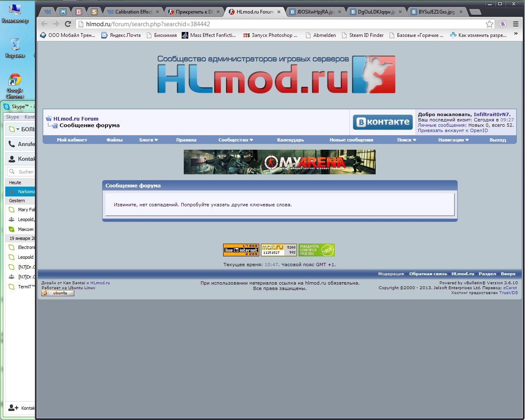Click the Раздел footer link

(487, 274)
